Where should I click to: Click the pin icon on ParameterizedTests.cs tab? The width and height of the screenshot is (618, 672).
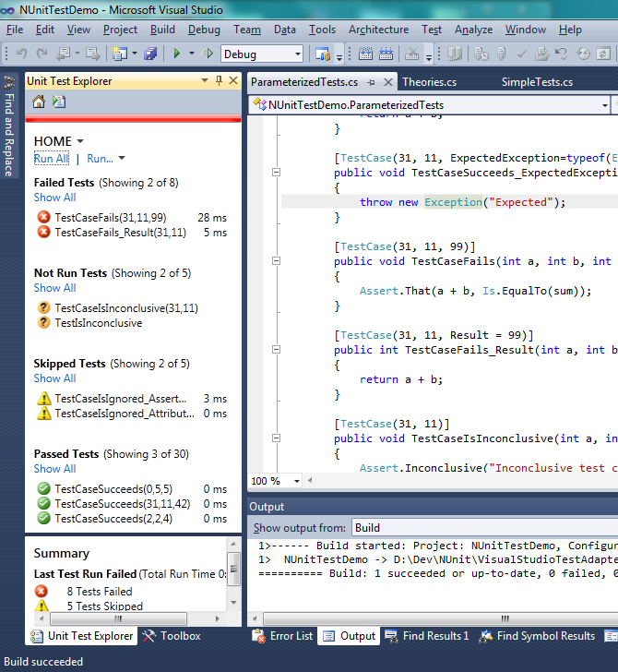(371, 82)
